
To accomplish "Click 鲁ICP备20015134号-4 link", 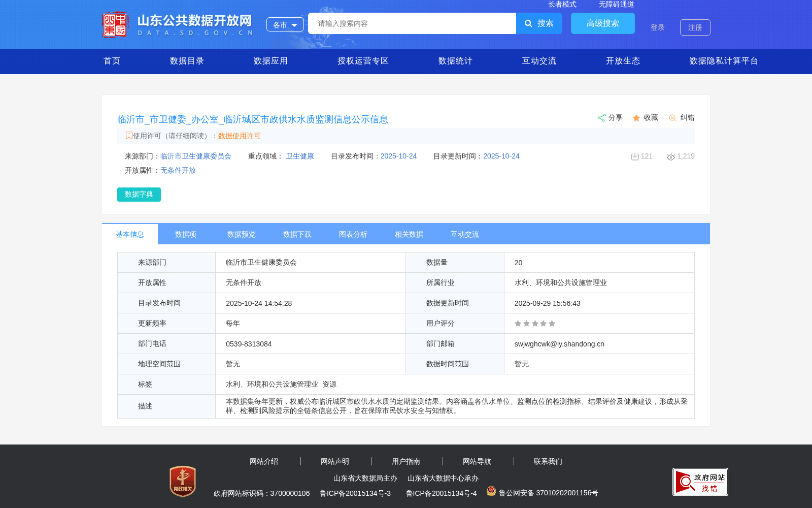I will tap(442, 493).
